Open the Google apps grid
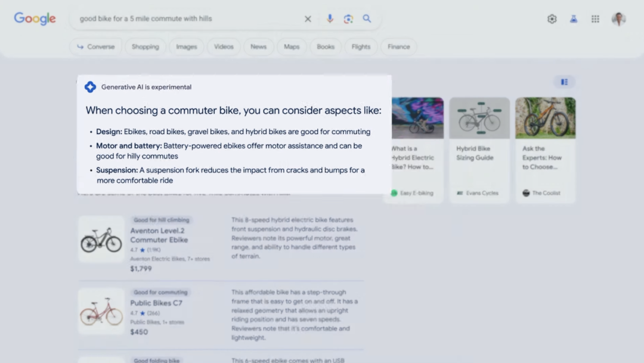 pos(595,19)
